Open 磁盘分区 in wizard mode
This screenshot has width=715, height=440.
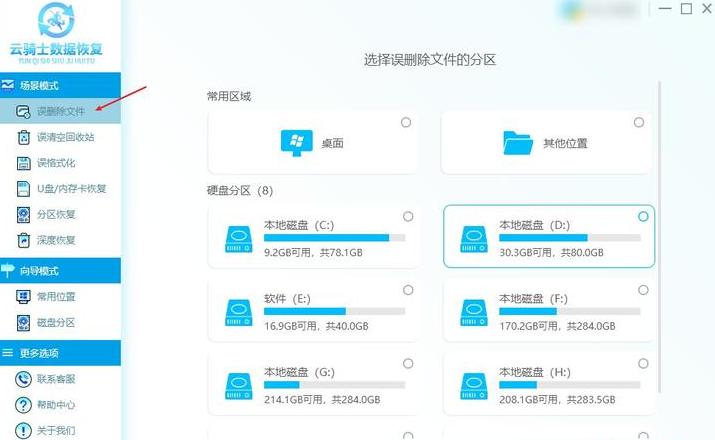coord(60,323)
